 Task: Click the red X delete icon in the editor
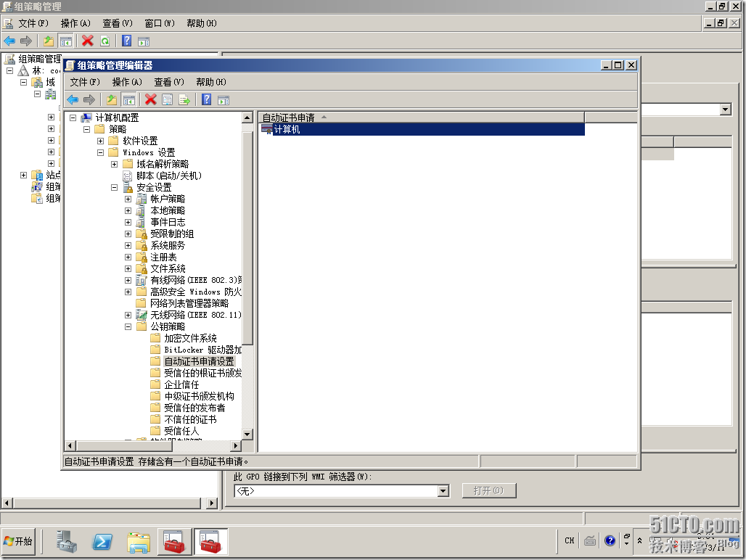coord(149,99)
